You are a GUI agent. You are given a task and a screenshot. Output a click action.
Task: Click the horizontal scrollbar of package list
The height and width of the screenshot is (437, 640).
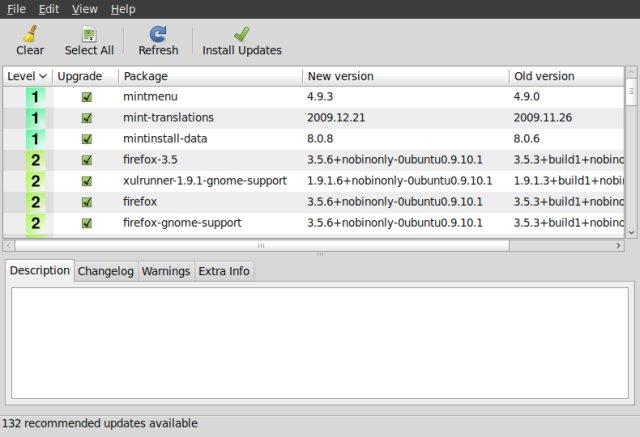point(262,245)
